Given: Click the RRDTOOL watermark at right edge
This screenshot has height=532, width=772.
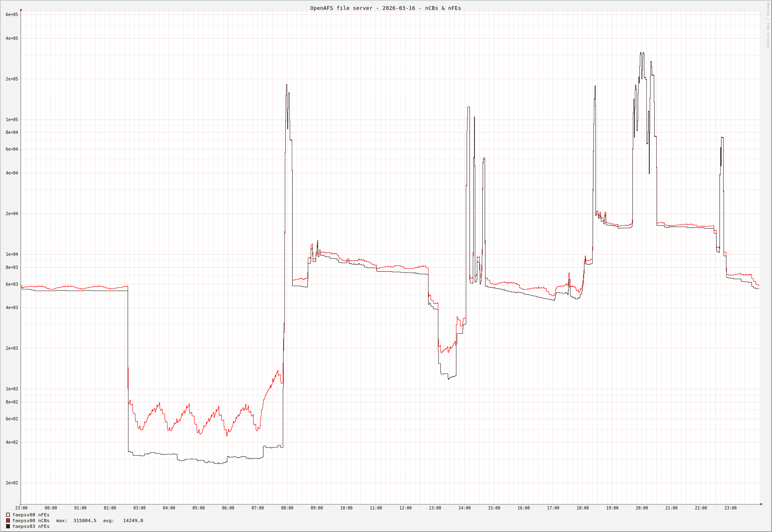Looking at the screenshot, I should click(x=768, y=25).
